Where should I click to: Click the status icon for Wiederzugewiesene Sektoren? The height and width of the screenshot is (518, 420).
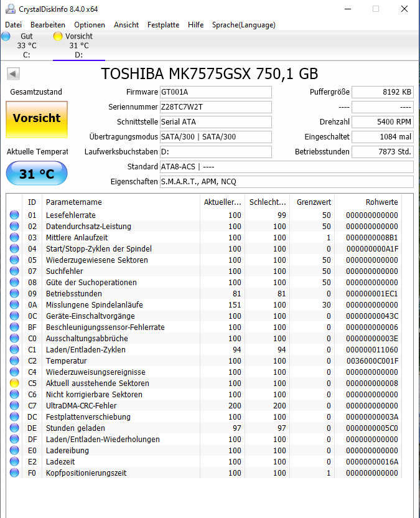[14, 260]
